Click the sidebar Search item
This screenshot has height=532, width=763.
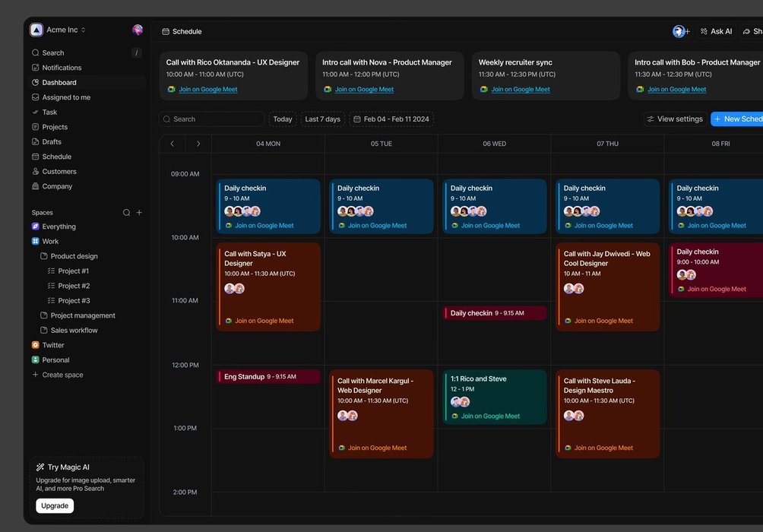pos(87,52)
